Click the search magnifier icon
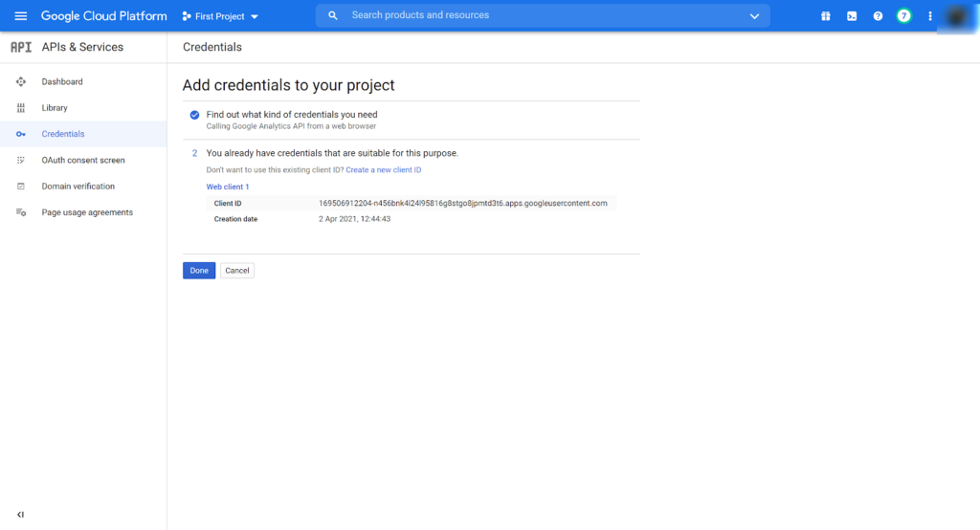 pos(332,15)
